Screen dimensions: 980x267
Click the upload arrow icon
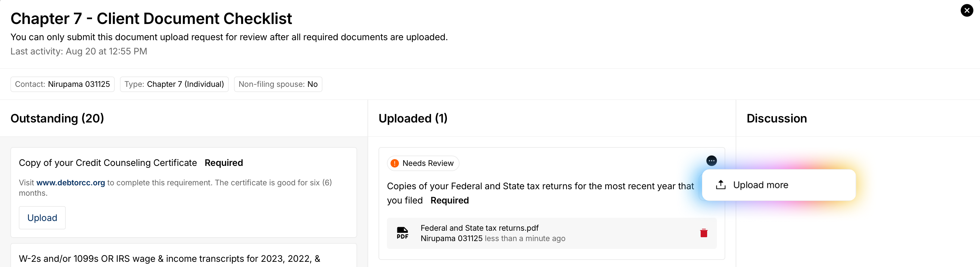pos(720,185)
